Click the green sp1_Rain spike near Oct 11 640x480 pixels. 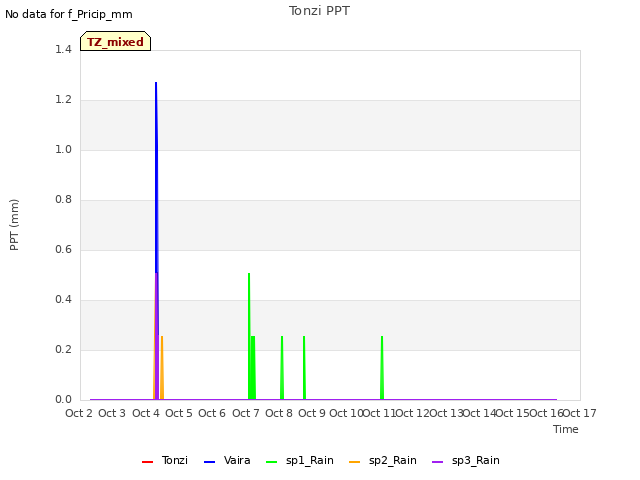pyautogui.click(x=382, y=367)
